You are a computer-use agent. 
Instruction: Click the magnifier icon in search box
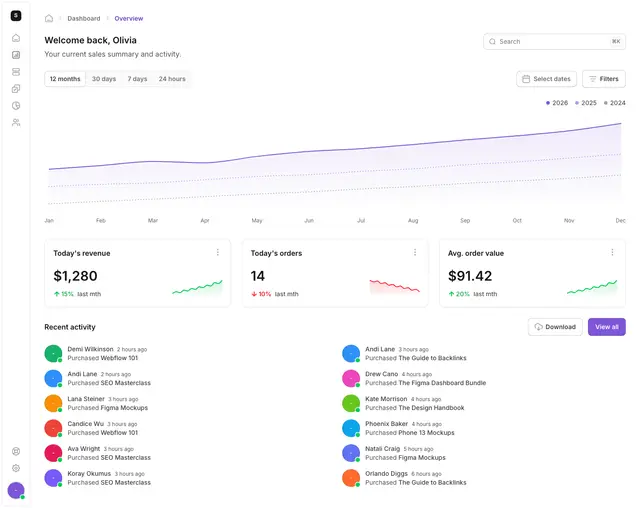[x=492, y=42]
